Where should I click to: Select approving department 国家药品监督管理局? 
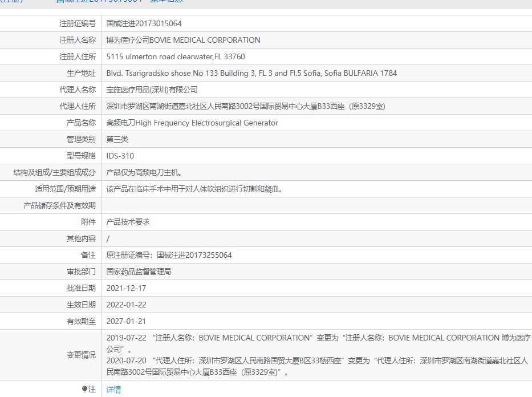point(139,272)
